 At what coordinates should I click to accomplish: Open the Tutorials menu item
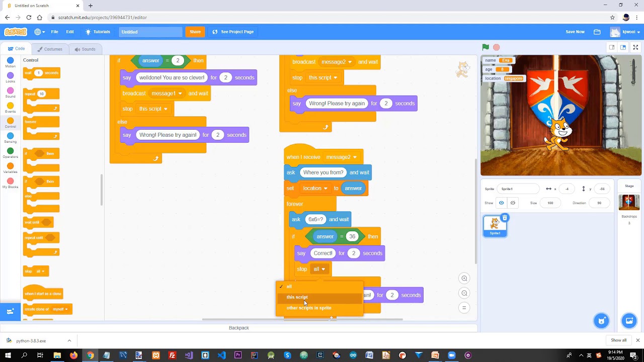[98, 32]
